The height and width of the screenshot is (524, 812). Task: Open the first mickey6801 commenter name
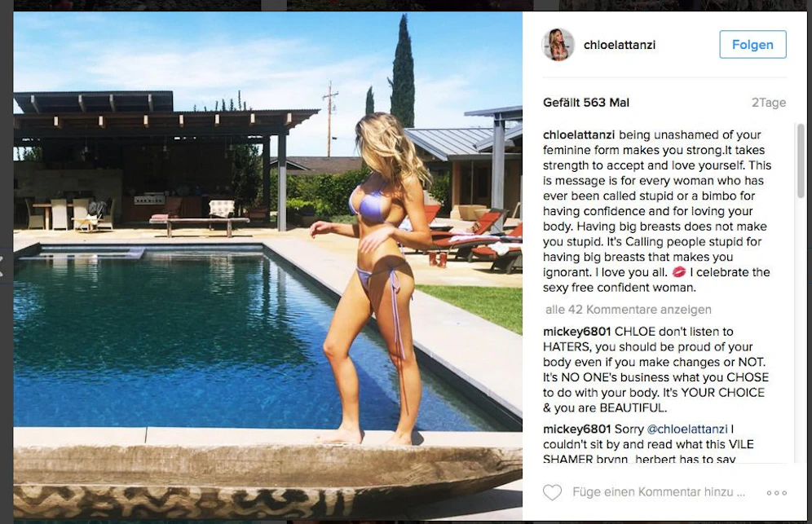[577, 332]
